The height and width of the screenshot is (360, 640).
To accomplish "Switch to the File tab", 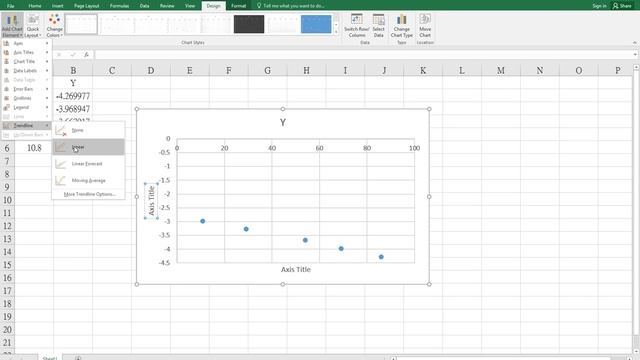I will [11, 6].
